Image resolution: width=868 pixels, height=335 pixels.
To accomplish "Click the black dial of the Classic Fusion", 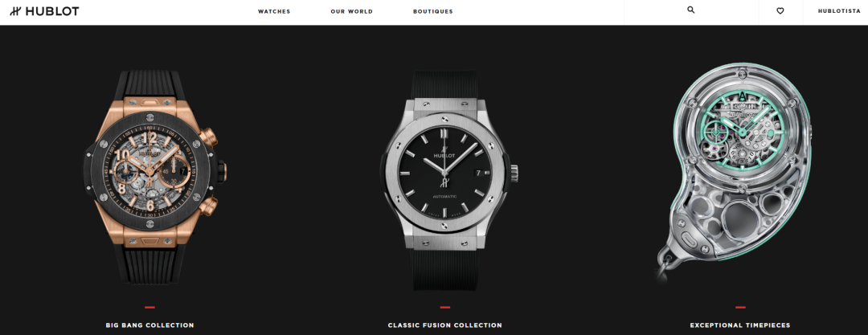I will tap(445, 172).
